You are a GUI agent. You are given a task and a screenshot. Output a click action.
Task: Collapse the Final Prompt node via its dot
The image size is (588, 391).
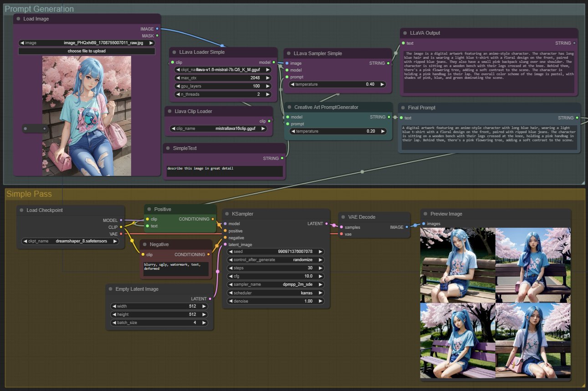click(403, 108)
